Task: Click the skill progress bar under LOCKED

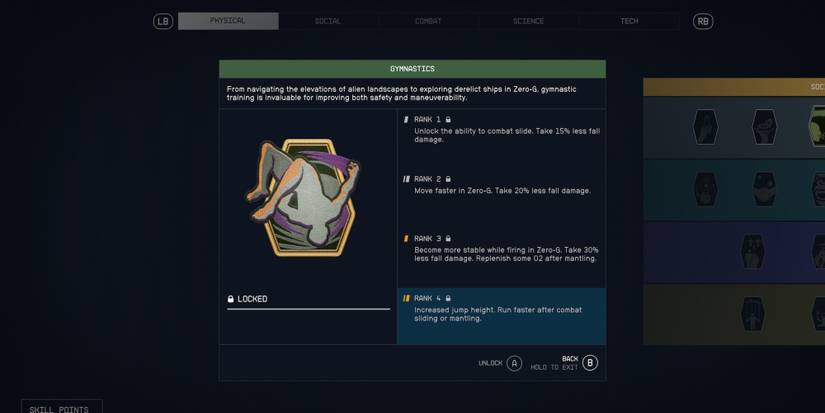Action: point(308,309)
